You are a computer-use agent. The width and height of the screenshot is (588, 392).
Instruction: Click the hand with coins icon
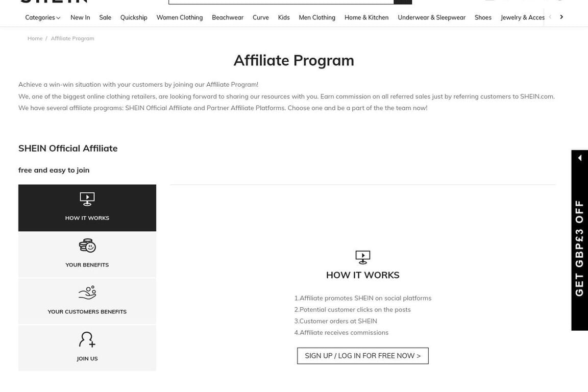coord(87,292)
